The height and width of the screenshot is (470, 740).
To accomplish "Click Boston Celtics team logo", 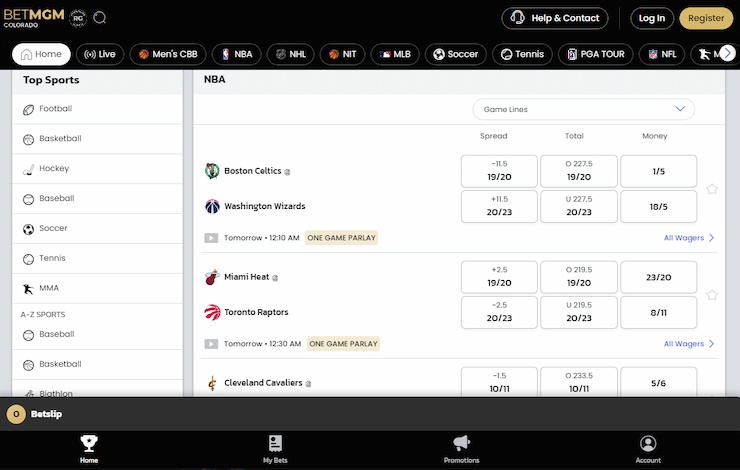I will coord(212,171).
